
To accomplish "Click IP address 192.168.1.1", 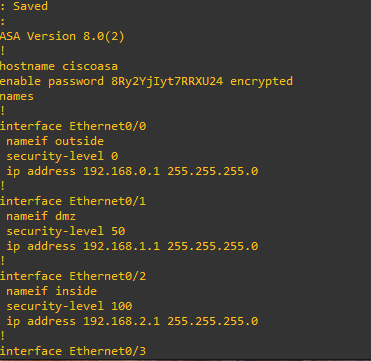I will pyautogui.click(x=121, y=246).
